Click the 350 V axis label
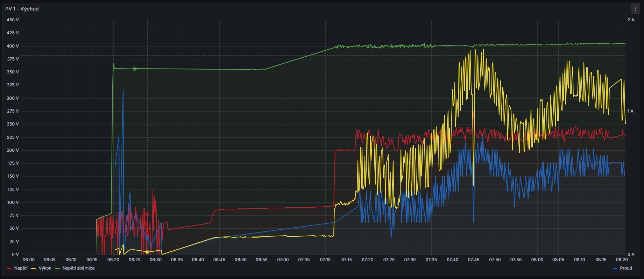The width and height of the screenshot is (644, 279). point(13,72)
